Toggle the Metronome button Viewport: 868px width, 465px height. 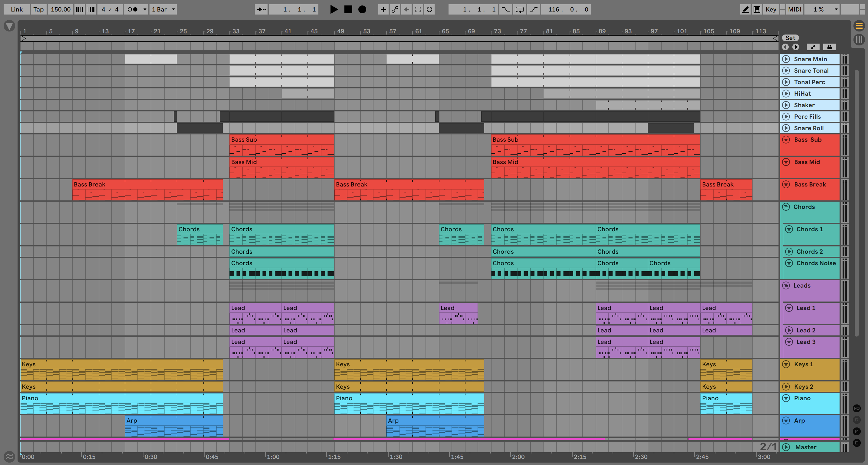coord(133,9)
